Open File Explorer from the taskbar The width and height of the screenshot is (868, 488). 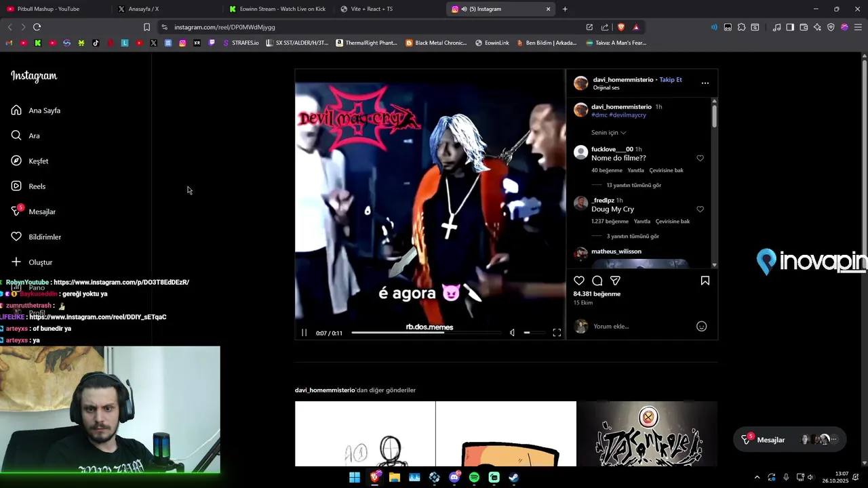pyautogui.click(x=394, y=477)
